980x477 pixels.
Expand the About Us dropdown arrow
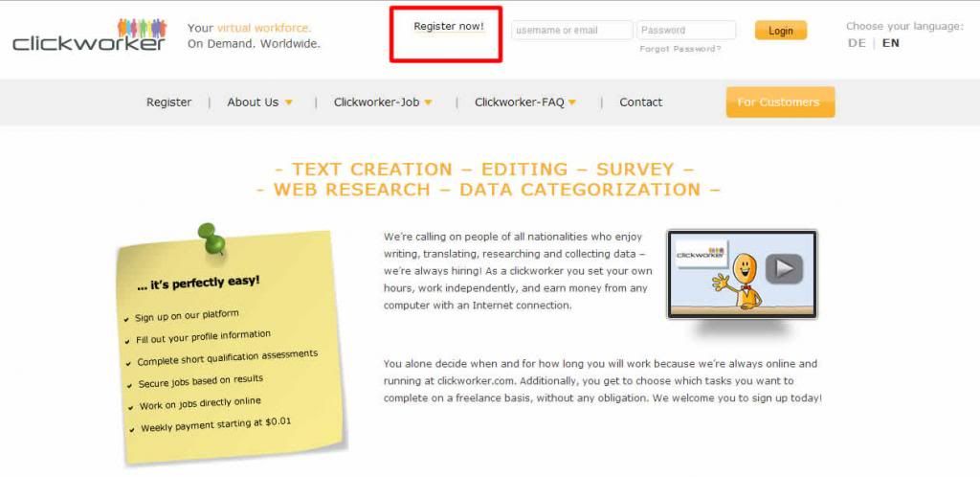(x=288, y=102)
